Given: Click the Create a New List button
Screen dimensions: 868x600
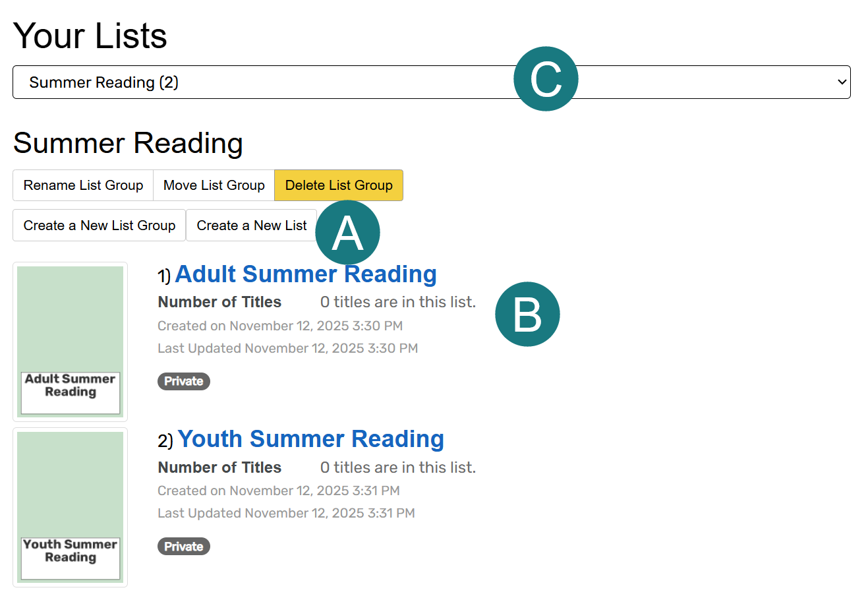Looking at the screenshot, I should click(251, 225).
